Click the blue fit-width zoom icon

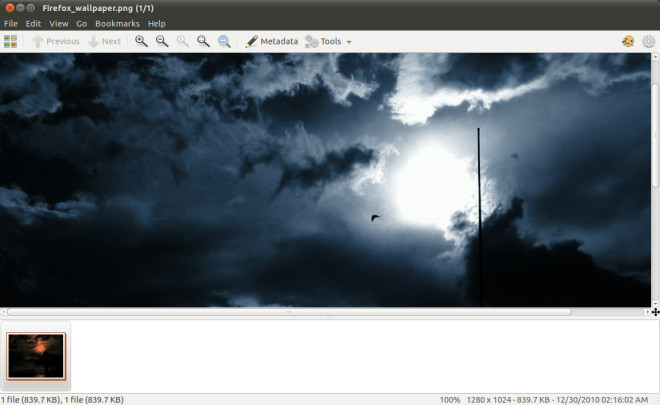click(x=224, y=41)
